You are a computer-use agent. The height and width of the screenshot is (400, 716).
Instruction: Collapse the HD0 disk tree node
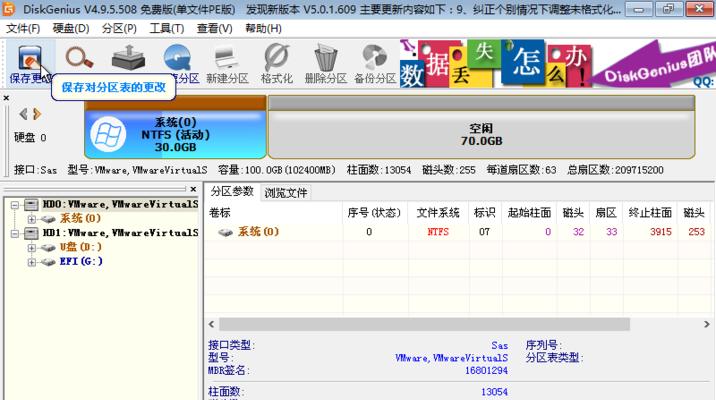(15, 205)
